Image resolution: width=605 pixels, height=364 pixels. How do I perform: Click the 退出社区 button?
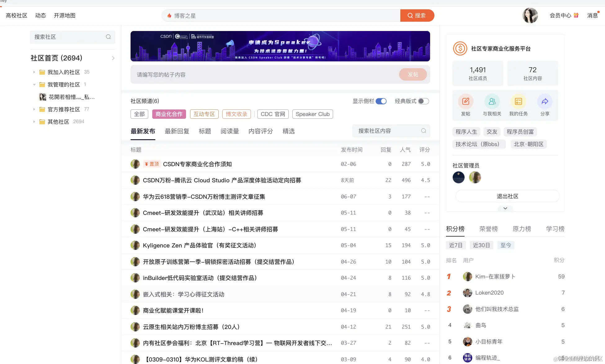[507, 196]
